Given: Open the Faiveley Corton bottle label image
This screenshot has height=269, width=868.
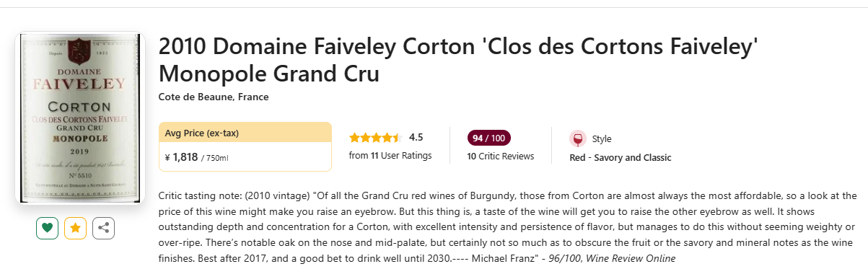Looking at the screenshot, I should (x=80, y=118).
